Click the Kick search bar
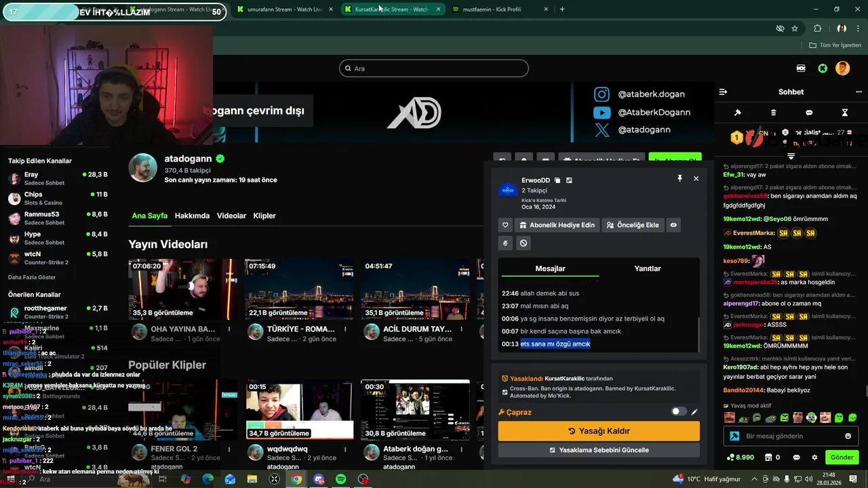 434,68
